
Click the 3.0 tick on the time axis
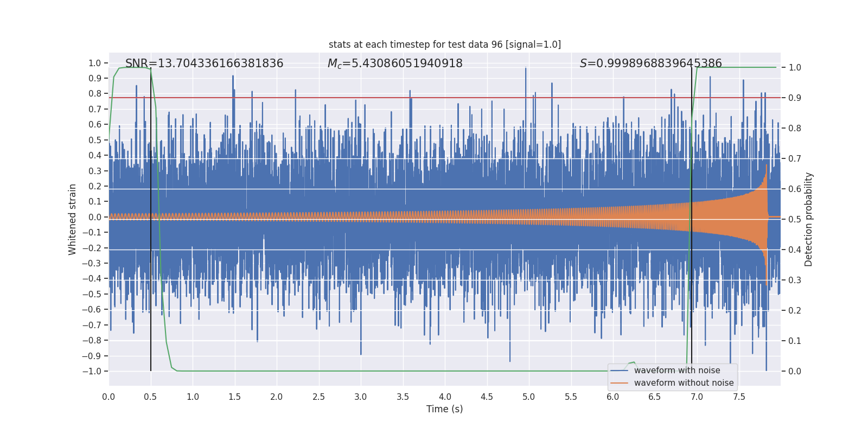coord(361,397)
